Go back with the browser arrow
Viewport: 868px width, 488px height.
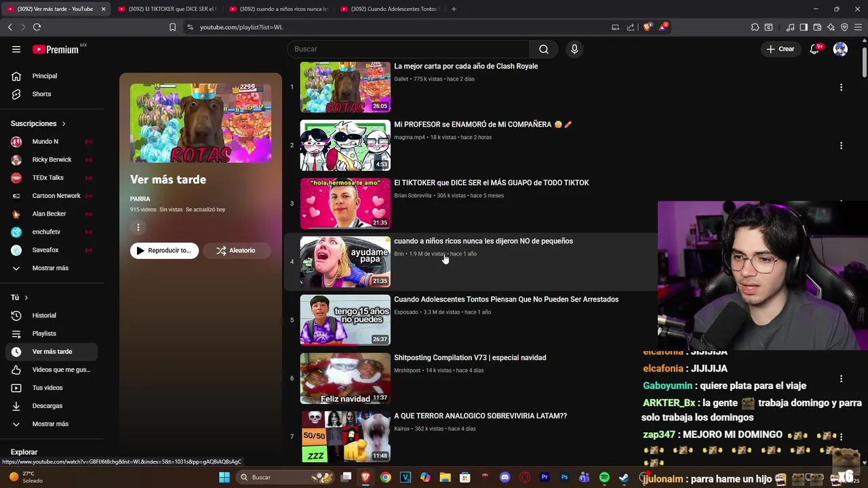[x=9, y=27]
